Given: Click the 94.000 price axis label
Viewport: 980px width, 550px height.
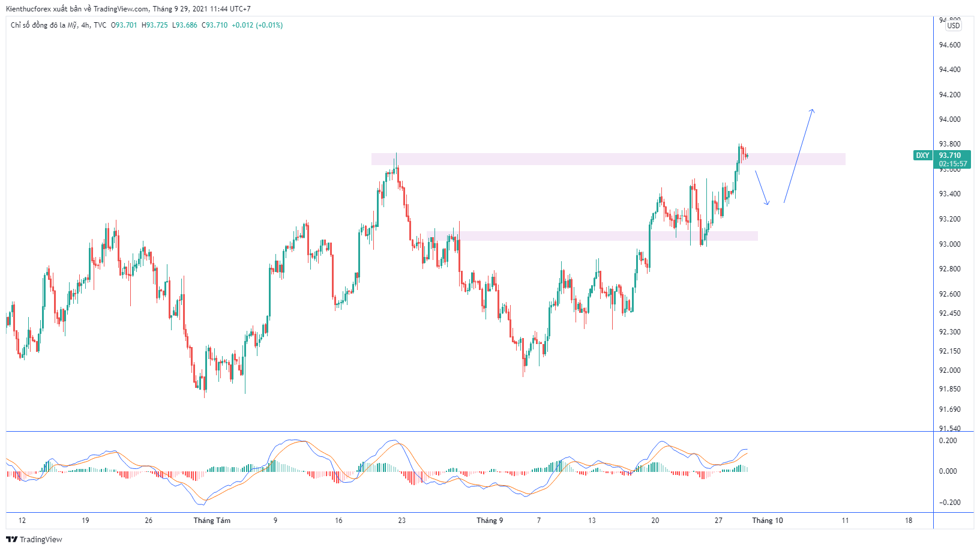Looking at the screenshot, I should 950,119.
